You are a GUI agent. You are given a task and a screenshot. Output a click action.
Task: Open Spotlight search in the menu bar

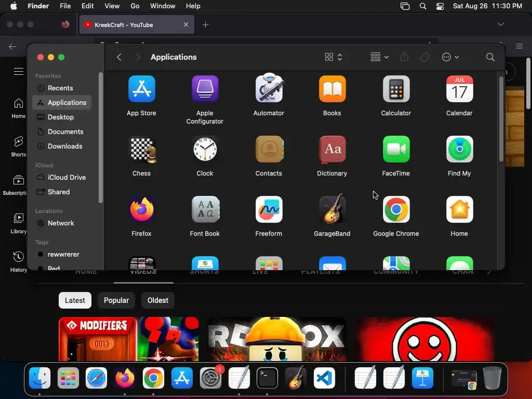[423, 6]
